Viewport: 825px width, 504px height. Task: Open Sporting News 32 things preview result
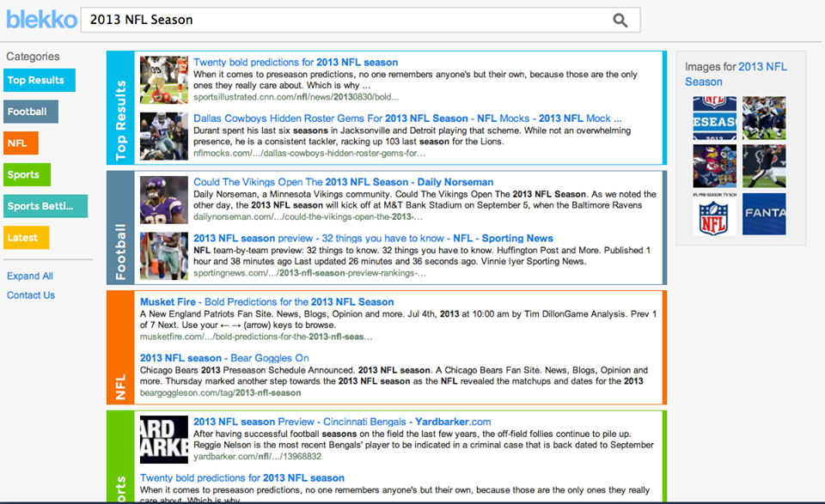[373, 238]
